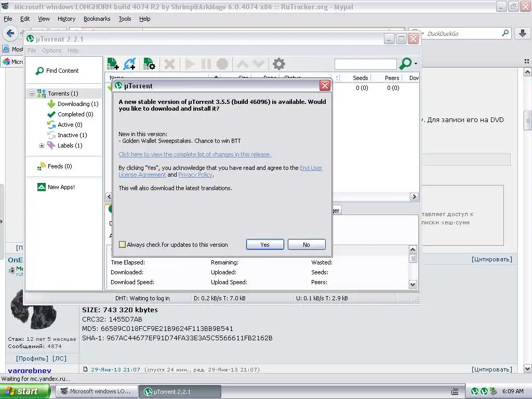Open Mypal browser Tools menu
The width and height of the screenshot is (532, 399).
click(x=125, y=19)
